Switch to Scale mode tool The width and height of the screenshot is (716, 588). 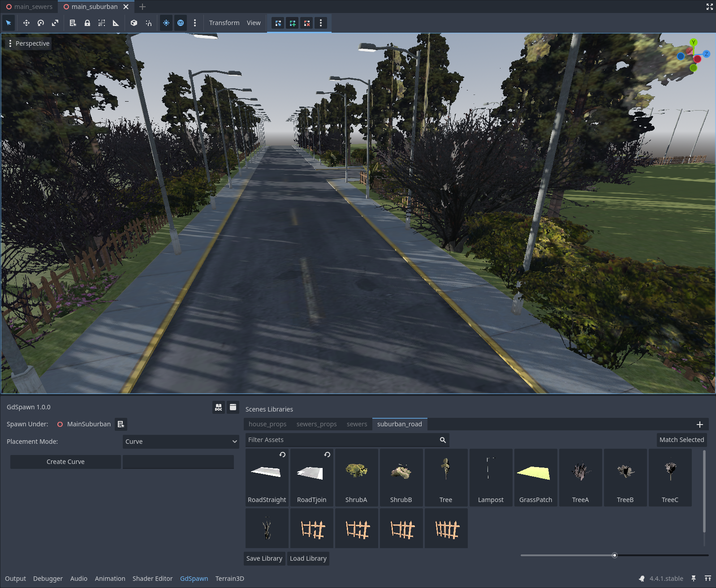(x=55, y=23)
